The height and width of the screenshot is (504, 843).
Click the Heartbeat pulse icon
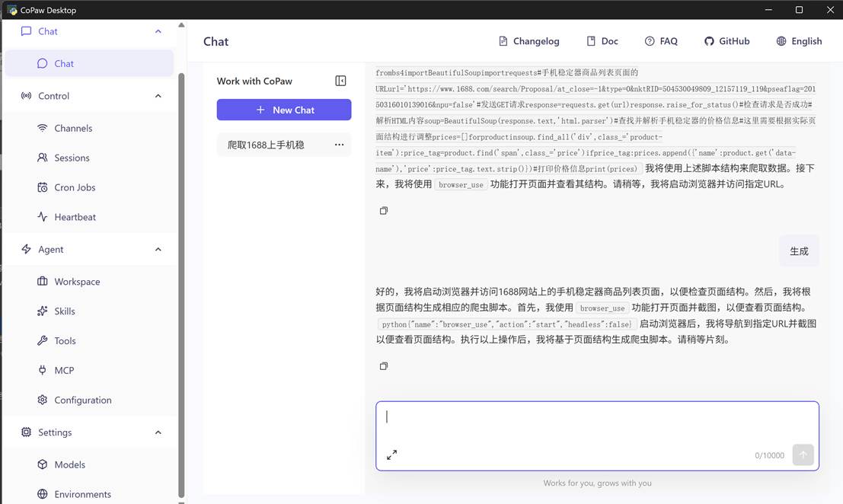point(43,216)
